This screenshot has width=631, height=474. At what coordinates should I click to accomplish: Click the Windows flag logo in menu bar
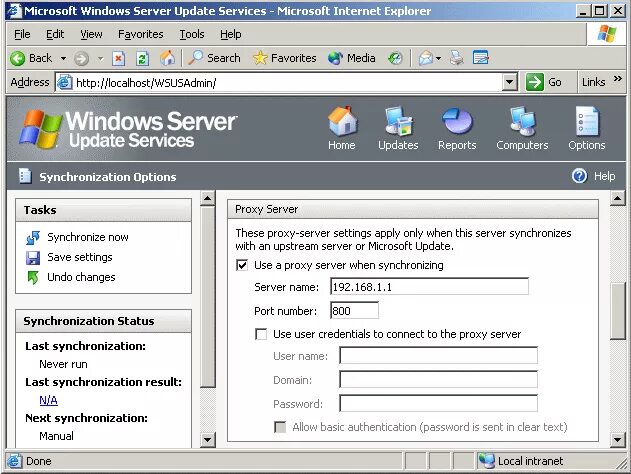(607, 34)
